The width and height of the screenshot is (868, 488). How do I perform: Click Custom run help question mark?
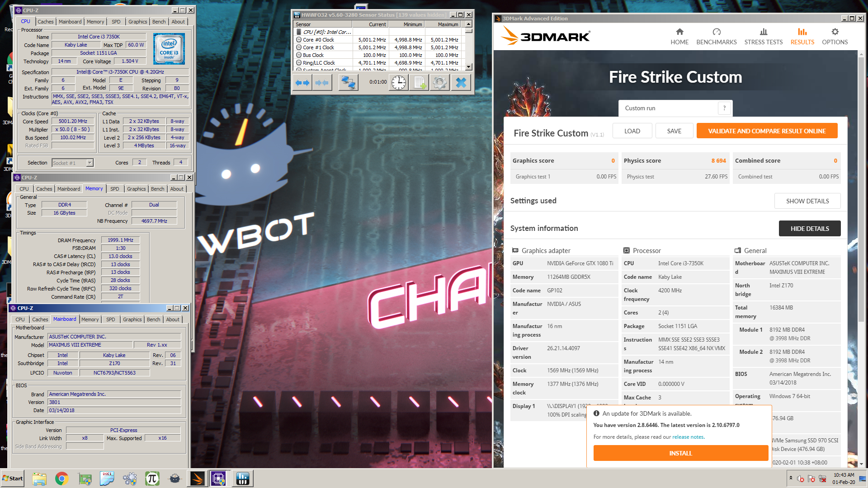[x=724, y=108]
